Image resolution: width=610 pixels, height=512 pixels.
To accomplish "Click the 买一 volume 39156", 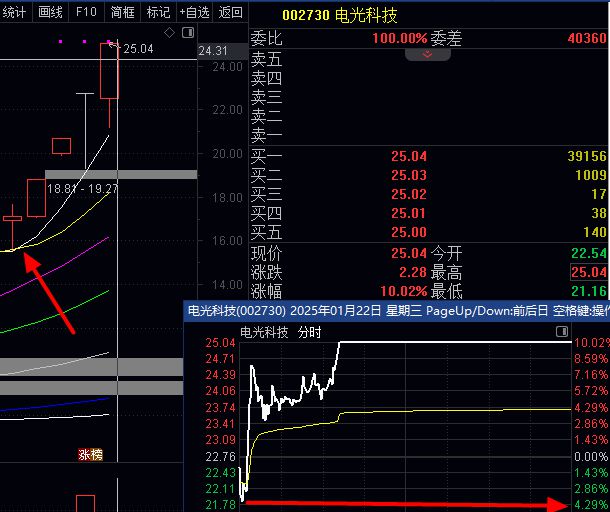I will (587, 156).
